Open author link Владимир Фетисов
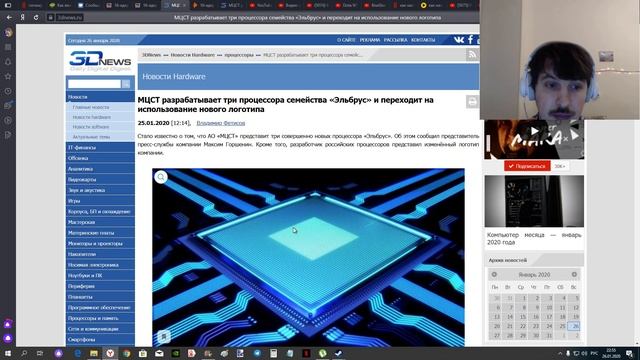Screen dimensions: 640x360 221,123
